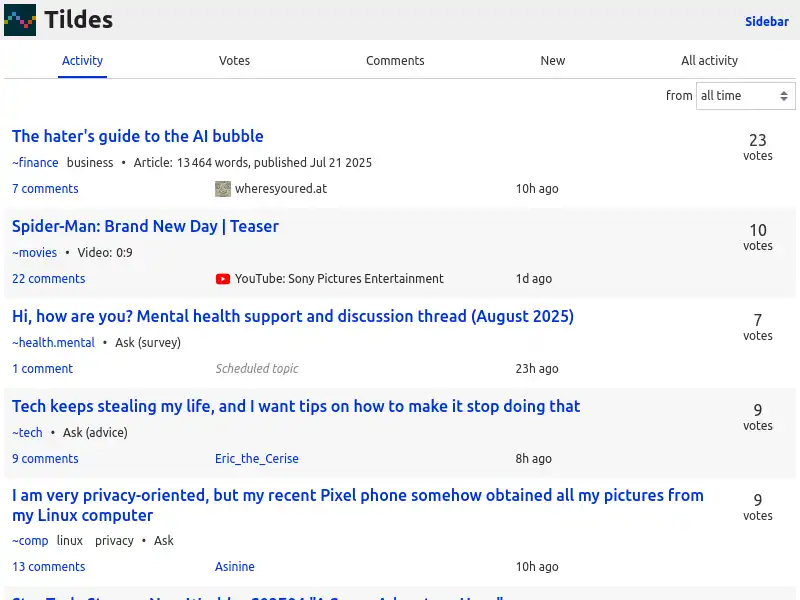Open the privacy-oriented Pixel phone topic
Screen dimensions: 800x600
358,505
